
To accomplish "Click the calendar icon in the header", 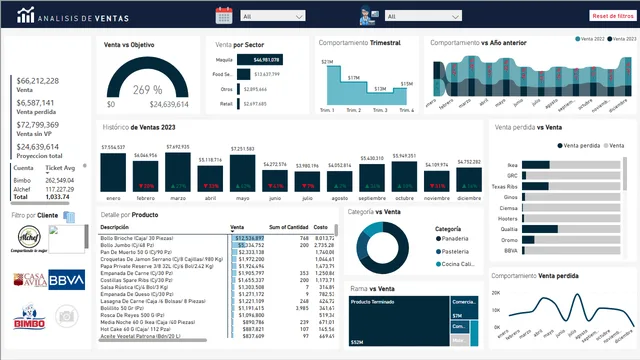I will 224,16.
